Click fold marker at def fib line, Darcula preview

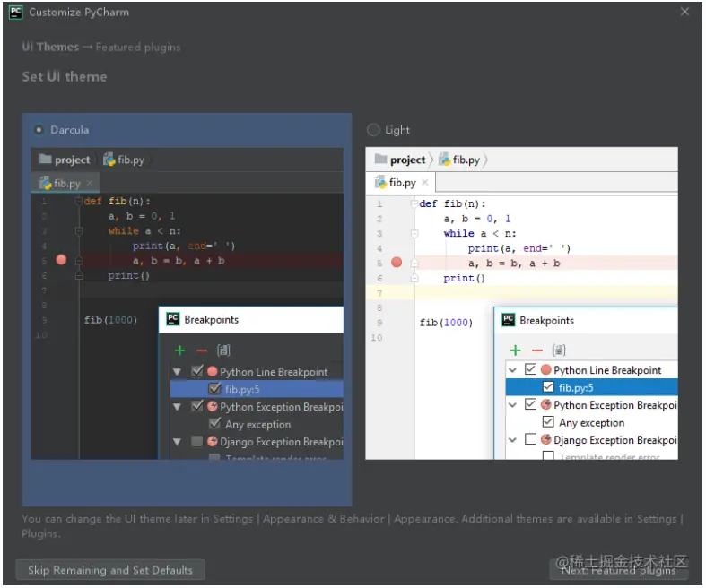pyautogui.click(x=79, y=201)
